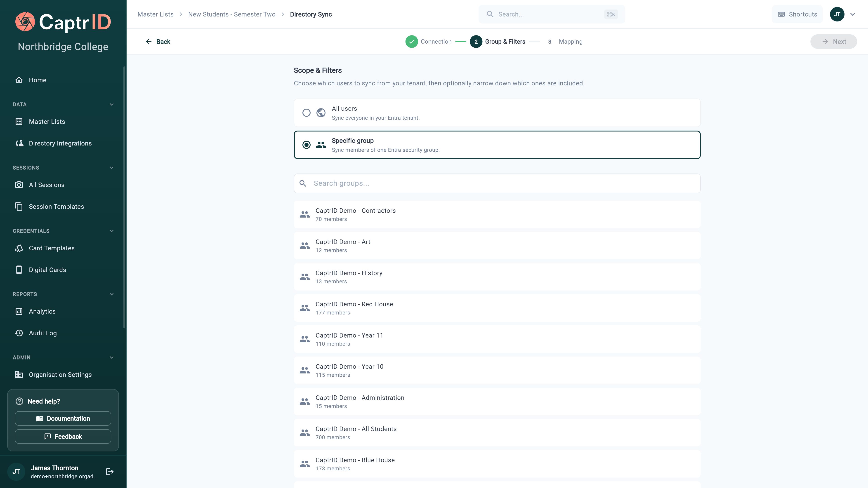Go to Master Lists breadcrumb

155,14
